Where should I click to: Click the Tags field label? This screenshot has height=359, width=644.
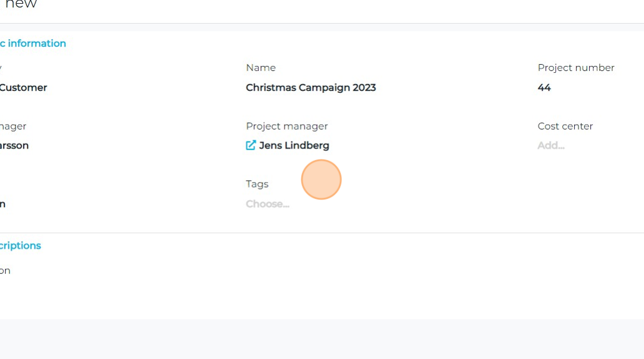(257, 184)
